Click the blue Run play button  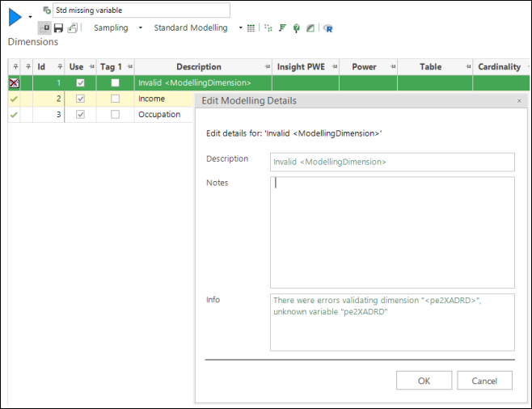[15, 17]
